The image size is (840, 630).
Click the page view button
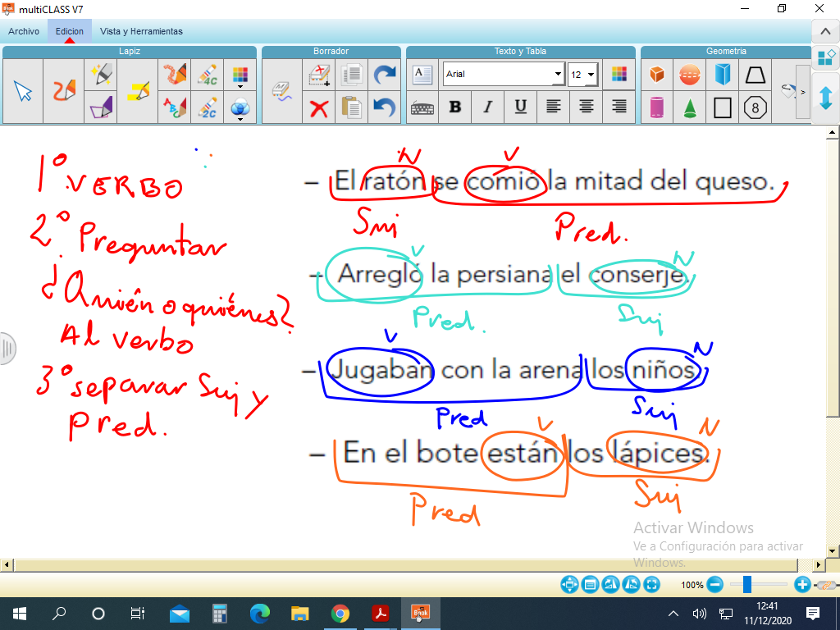pyautogui.click(x=590, y=584)
